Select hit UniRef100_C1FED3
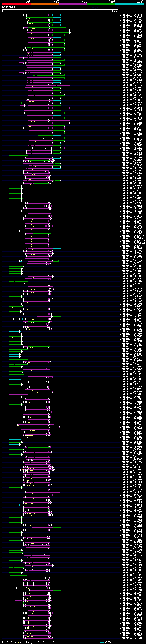Screen dimensions: 146x644 [131, 562]
